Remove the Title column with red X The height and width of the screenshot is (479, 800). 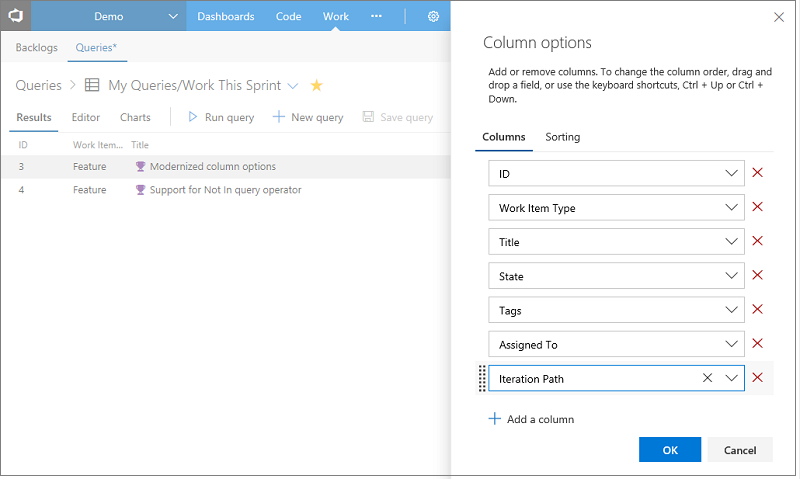pyautogui.click(x=758, y=241)
